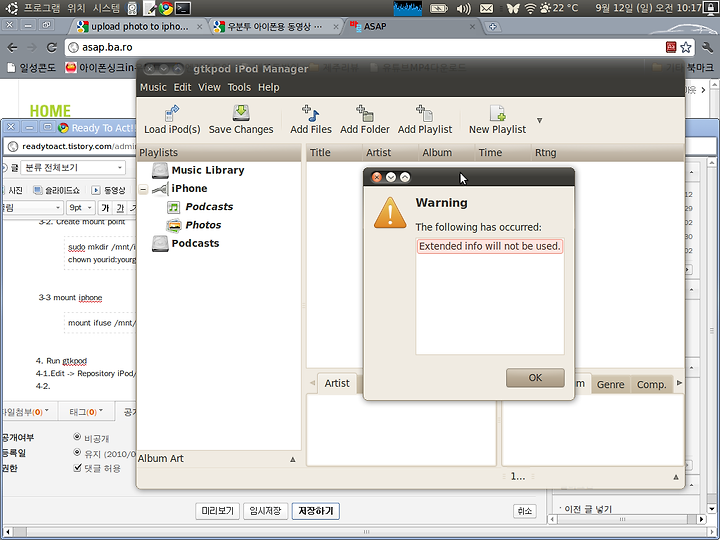Collapse the iPhone tree node
The image size is (720, 540).
point(143,189)
